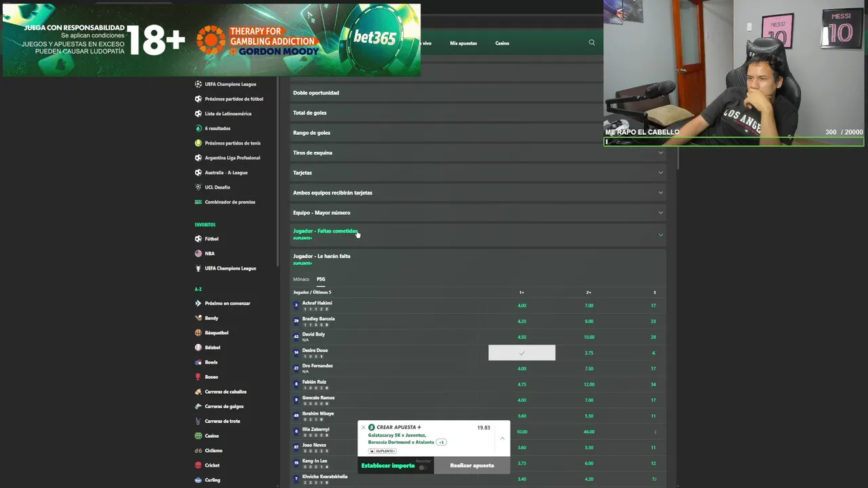The image size is (868, 488).
Task: Select the Bandy sport icon
Action: [198, 318]
